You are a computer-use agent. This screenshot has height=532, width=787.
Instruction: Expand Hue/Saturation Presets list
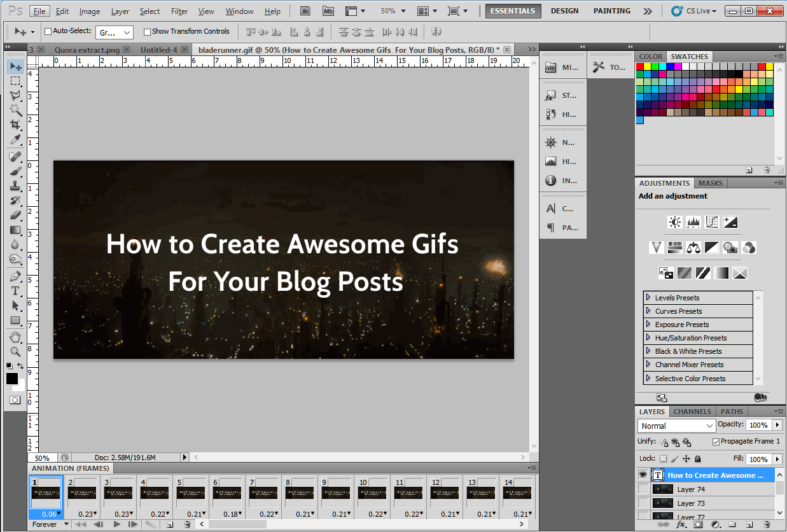point(648,337)
